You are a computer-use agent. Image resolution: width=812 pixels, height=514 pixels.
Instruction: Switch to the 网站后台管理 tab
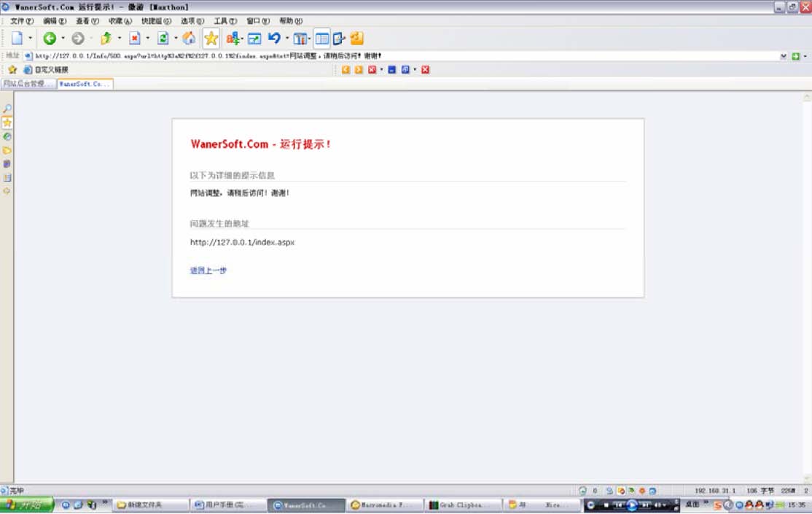coord(28,84)
